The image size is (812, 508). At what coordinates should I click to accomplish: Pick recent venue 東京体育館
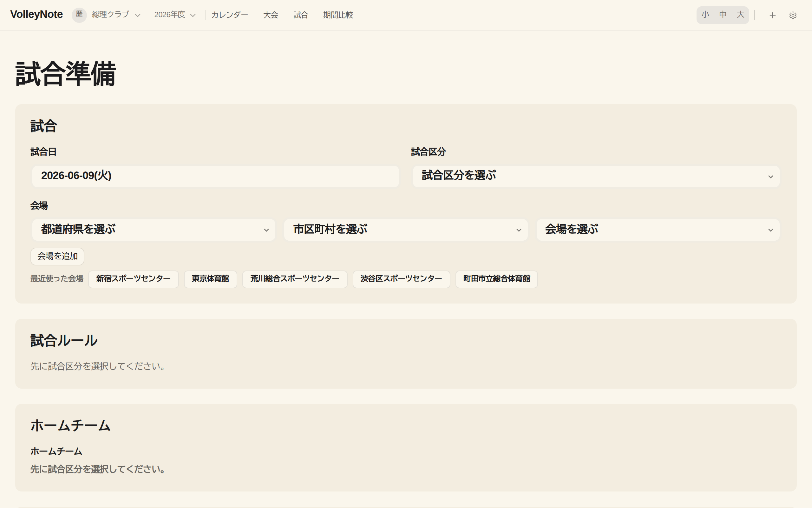point(210,279)
